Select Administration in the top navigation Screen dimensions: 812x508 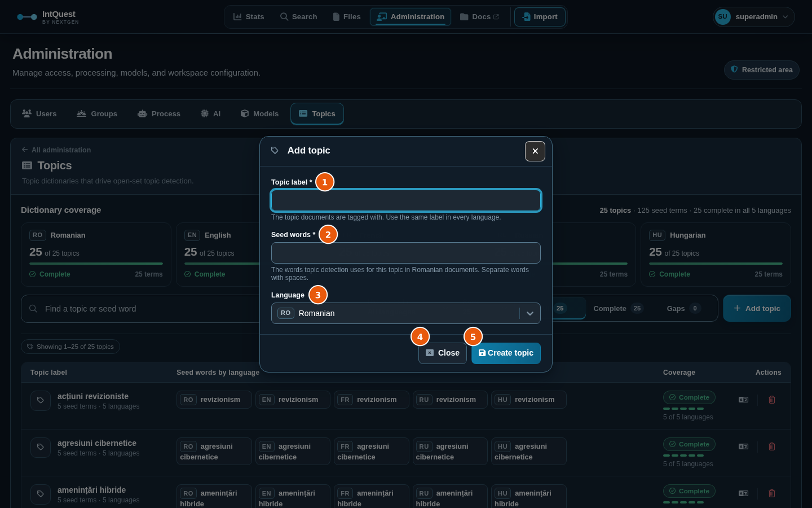coord(411,17)
